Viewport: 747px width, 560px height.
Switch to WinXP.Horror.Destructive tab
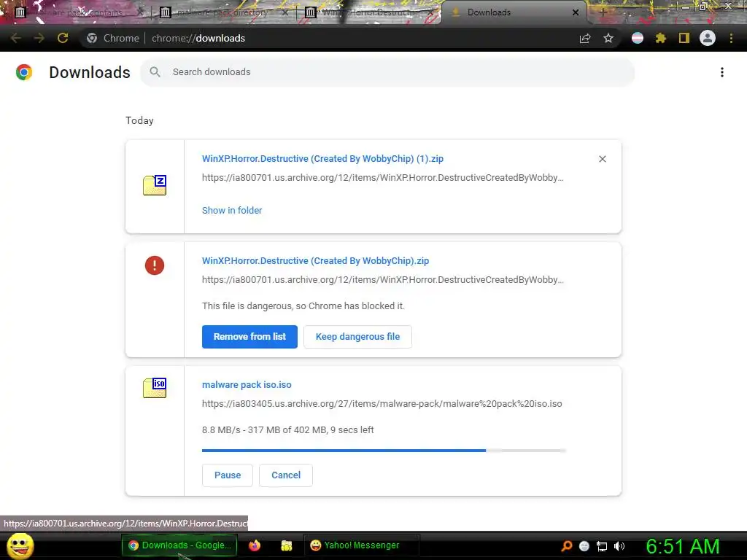[x=367, y=12]
